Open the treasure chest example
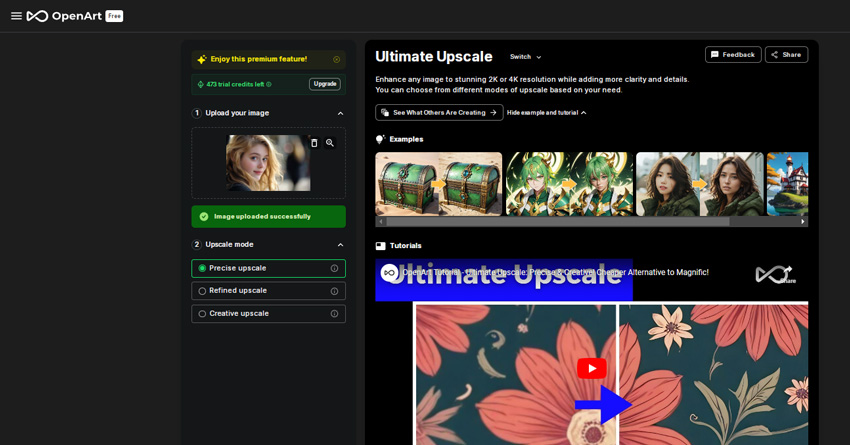This screenshot has width=850, height=445. click(x=439, y=184)
